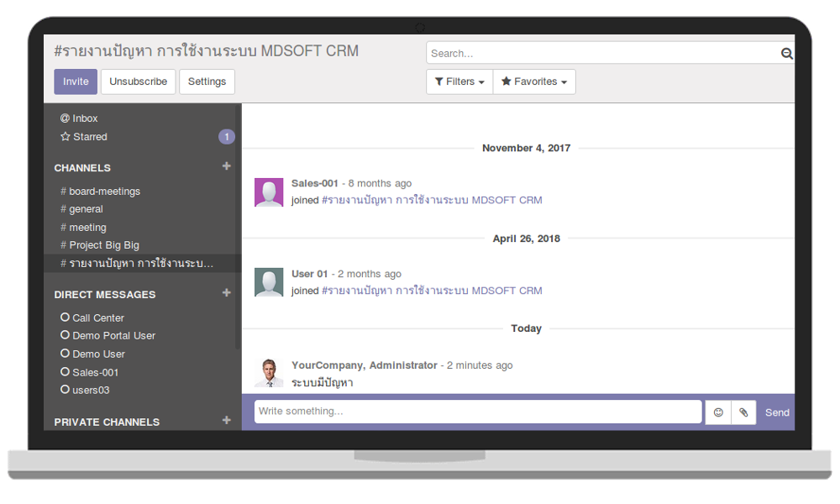The image size is (840, 504).
Task: Open the emoji picker in composer
Action: pos(718,412)
